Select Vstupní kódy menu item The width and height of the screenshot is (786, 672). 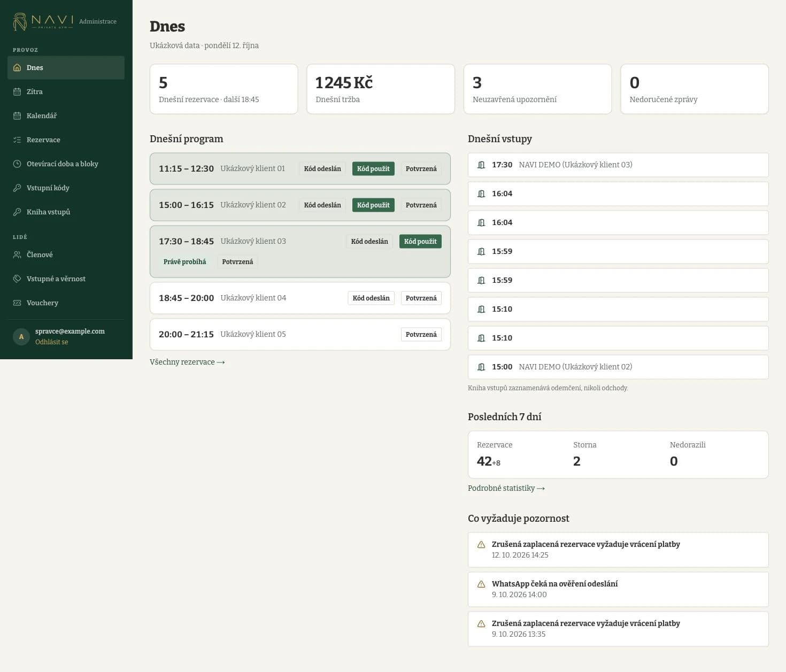66,188
